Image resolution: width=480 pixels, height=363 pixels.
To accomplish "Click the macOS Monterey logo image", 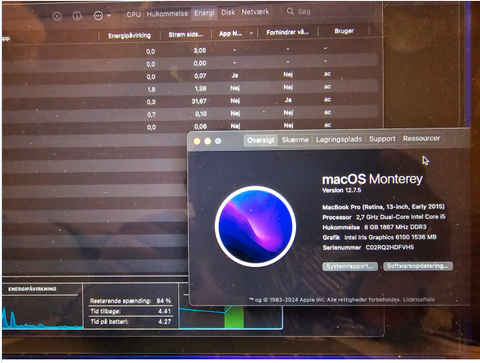I will [x=255, y=226].
